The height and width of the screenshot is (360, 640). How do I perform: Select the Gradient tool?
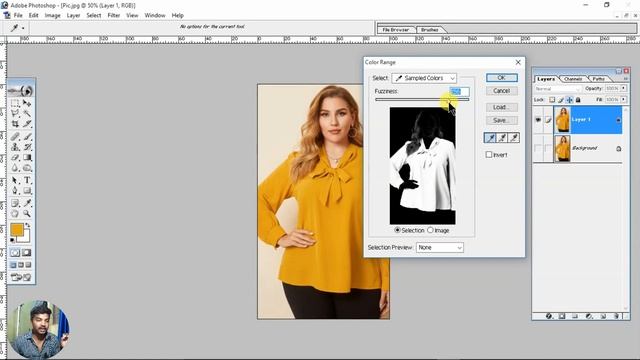tap(27, 157)
